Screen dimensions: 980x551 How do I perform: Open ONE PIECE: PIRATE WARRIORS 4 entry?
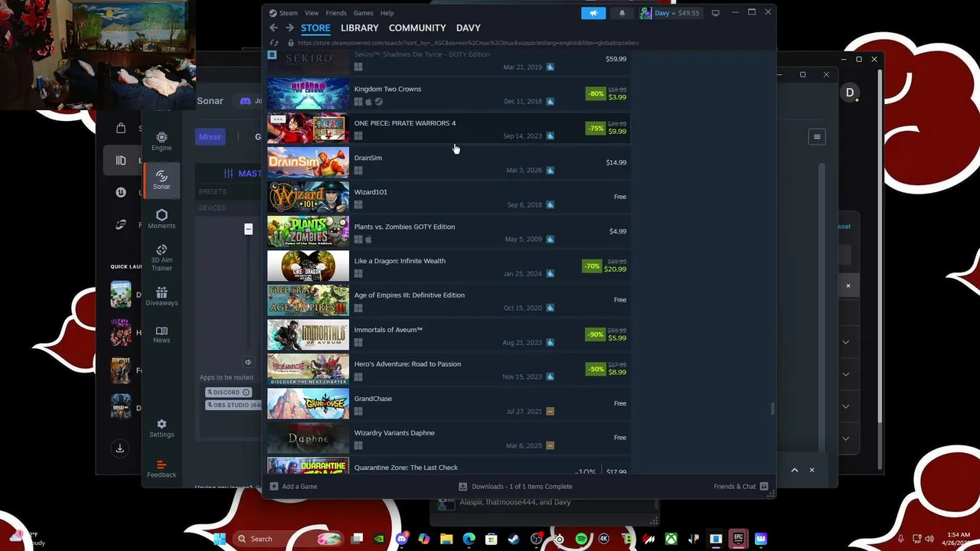(448, 129)
